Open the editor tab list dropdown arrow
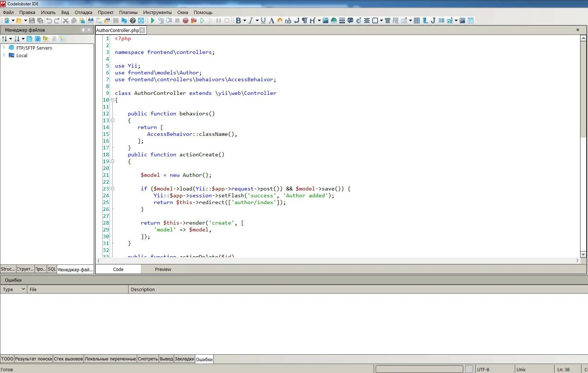 point(578,30)
